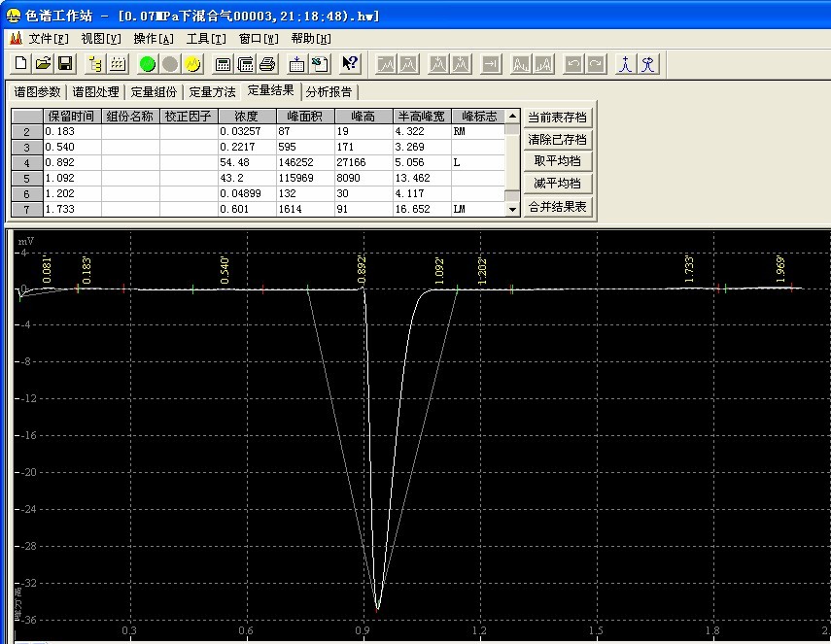The image size is (831, 644).
Task: Select the 定量方法 tab
Action: pos(212,92)
